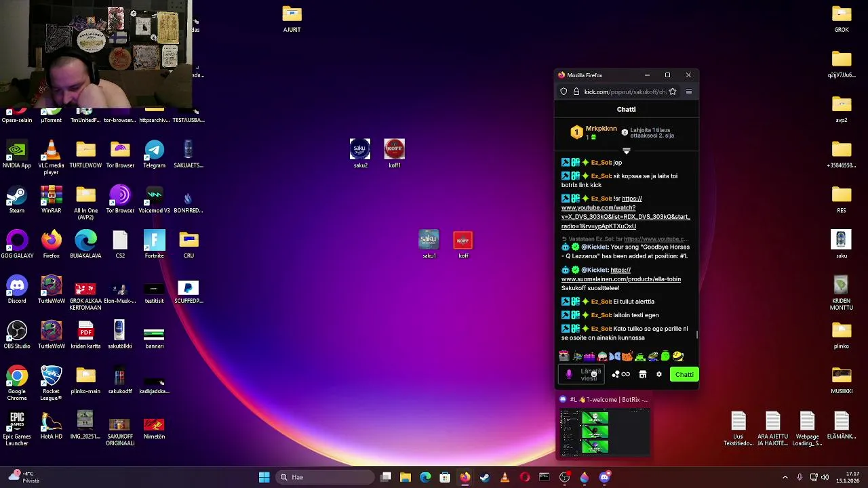Click the Ez_Sol username on 'jep' message
The width and height of the screenshot is (868, 488).
[601, 163]
